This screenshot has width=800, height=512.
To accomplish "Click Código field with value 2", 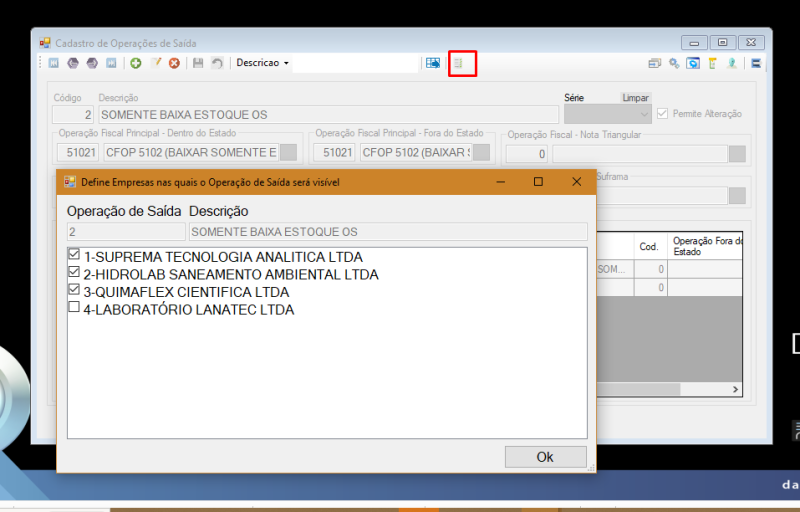I will coord(73,115).
